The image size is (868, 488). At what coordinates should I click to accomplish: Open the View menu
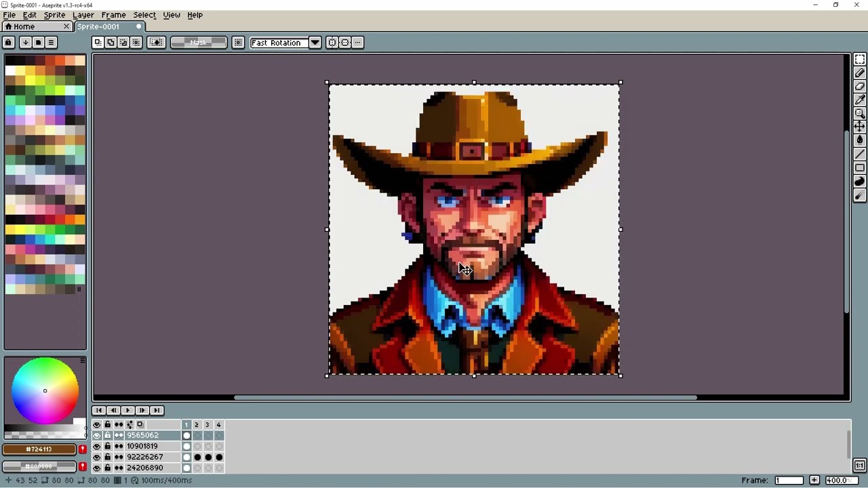click(x=172, y=15)
